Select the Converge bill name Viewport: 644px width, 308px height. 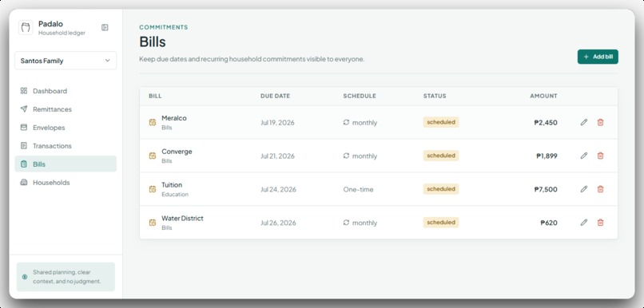click(177, 152)
